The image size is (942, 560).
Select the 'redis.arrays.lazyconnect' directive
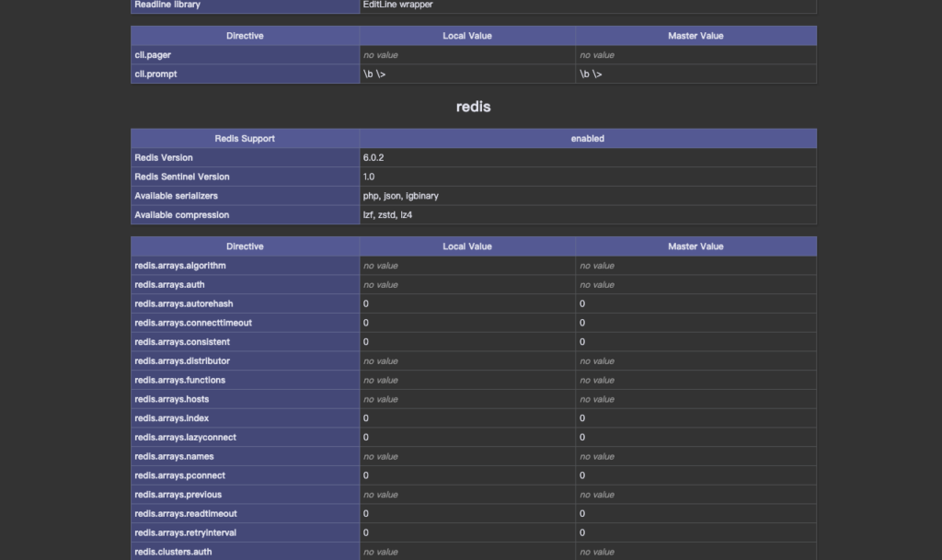click(185, 438)
